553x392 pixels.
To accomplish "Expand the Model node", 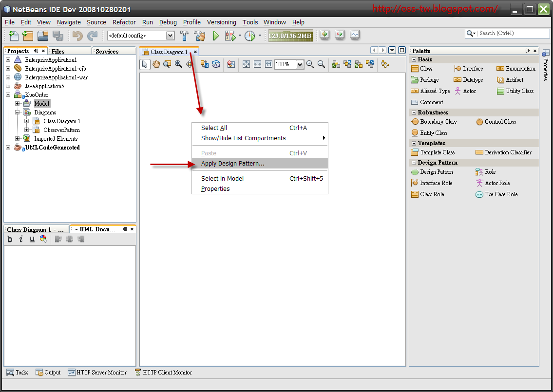I will [x=17, y=104].
